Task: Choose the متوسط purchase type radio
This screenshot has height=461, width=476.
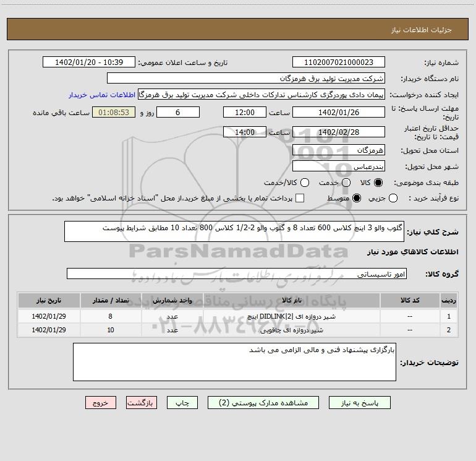Action: [357, 198]
